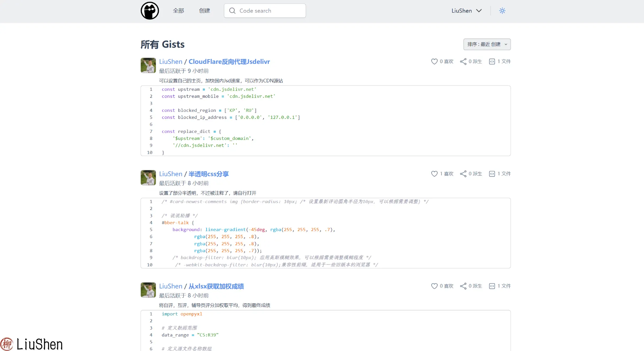This screenshot has width=644, height=351.
Task: Click LiuShen's avatar beside CloudFlare反向代理Jsdelivr
Action: click(x=148, y=66)
